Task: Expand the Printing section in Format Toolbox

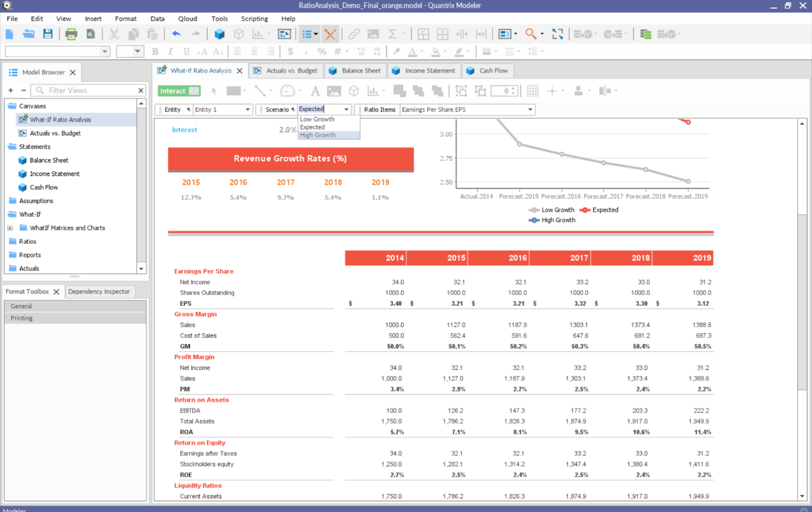Action: point(75,318)
